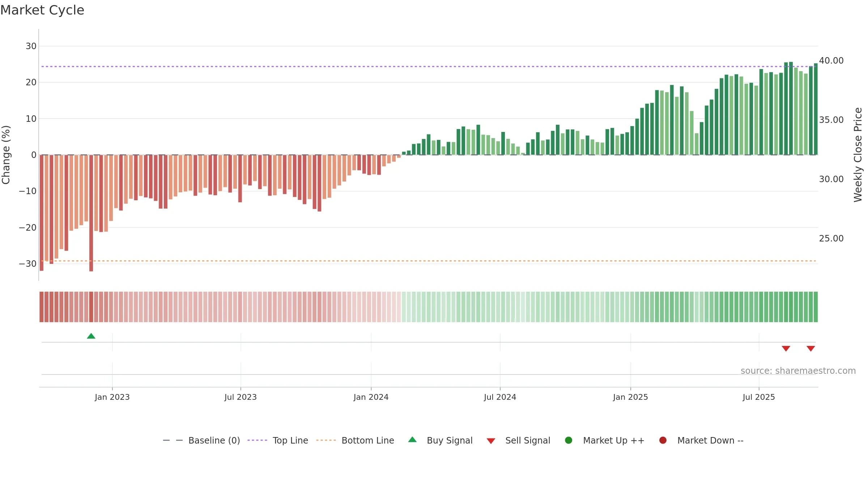The height and width of the screenshot is (488, 868).
Task: Toggle the Market Up ++ legend entry
Action: (x=604, y=440)
